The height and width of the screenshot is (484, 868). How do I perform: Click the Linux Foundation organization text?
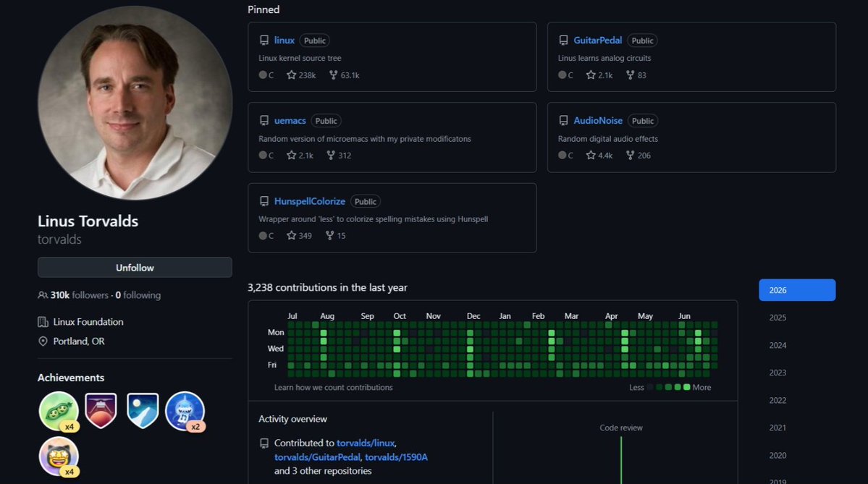pos(88,322)
